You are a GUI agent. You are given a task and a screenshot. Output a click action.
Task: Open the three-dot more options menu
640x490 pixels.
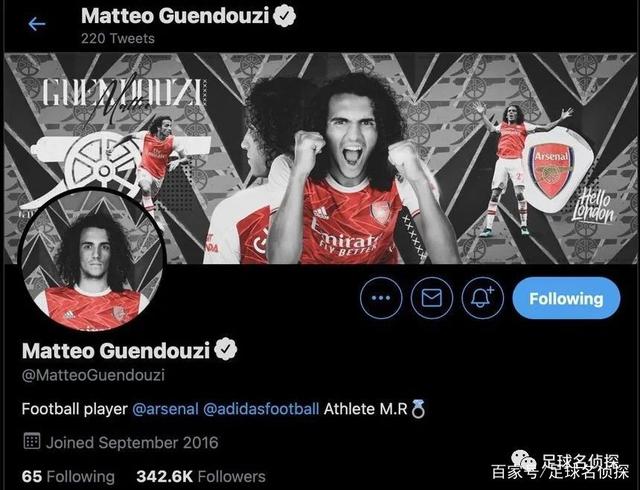379,298
